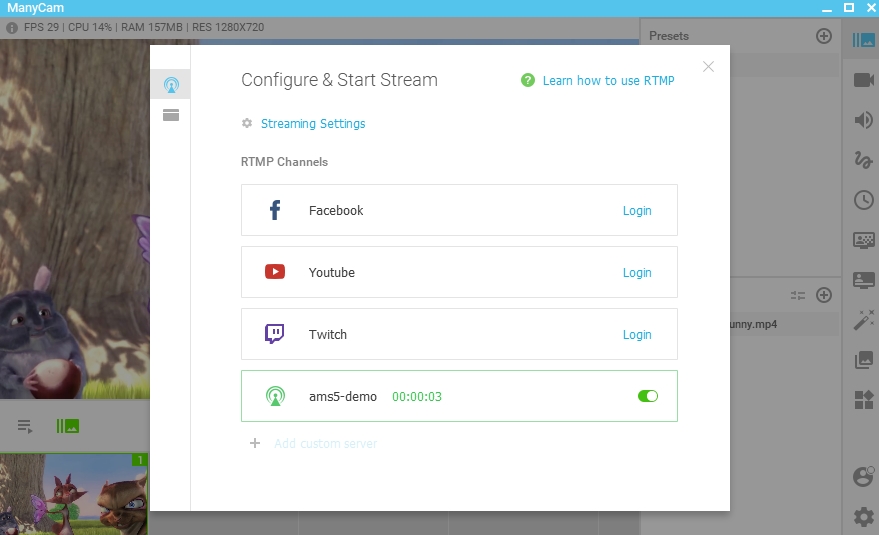879x535 pixels.
Task: Open Streaming Settings
Action: click(x=312, y=124)
